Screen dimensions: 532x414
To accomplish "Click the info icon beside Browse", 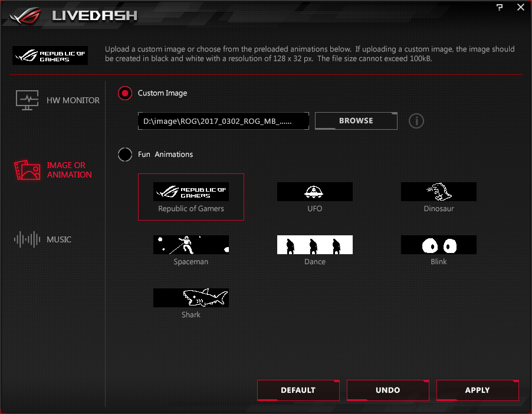I will point(416,121).
